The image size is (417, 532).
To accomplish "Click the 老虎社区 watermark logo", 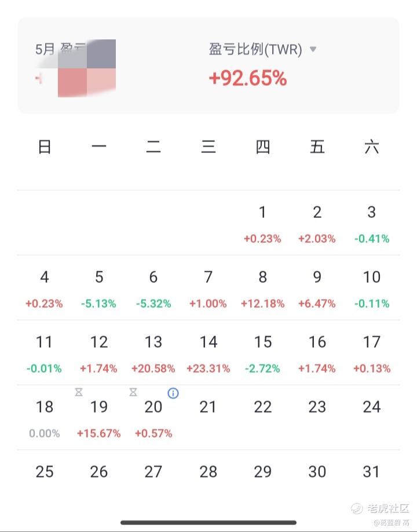I will (381, 508).
